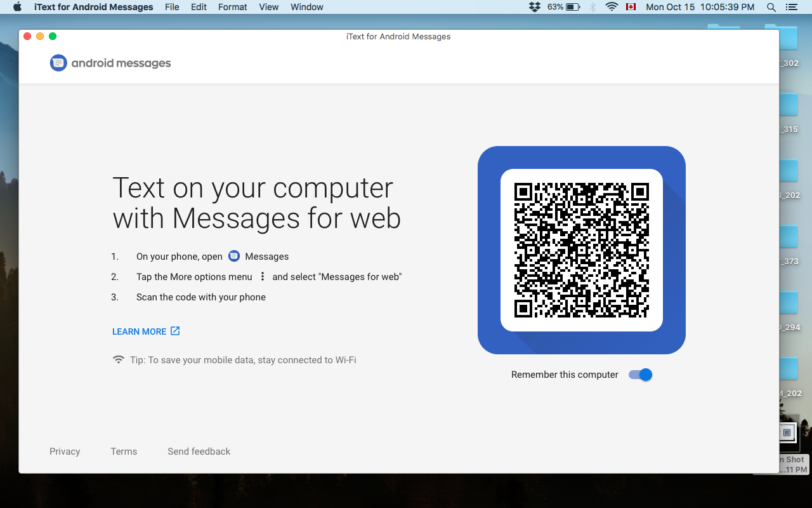Click the Canadian flag input source icon
812x508 pixels.
coord(631,7)
